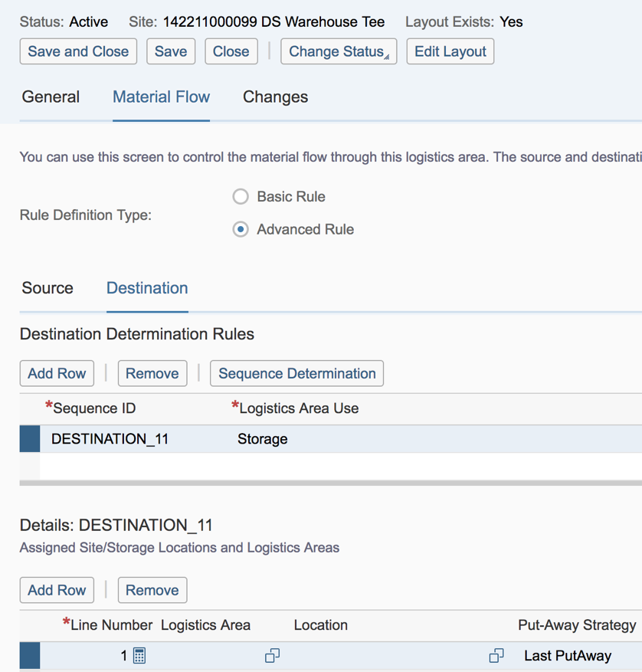642x672 pixels.
Task: Add Row in Destination Determination Rules
Action: click(x=57, y=374)
